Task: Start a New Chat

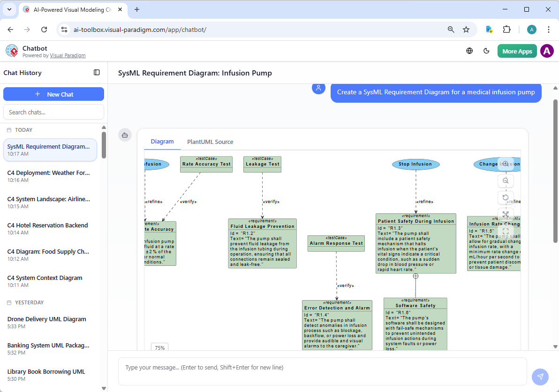Action: [53, 94]
